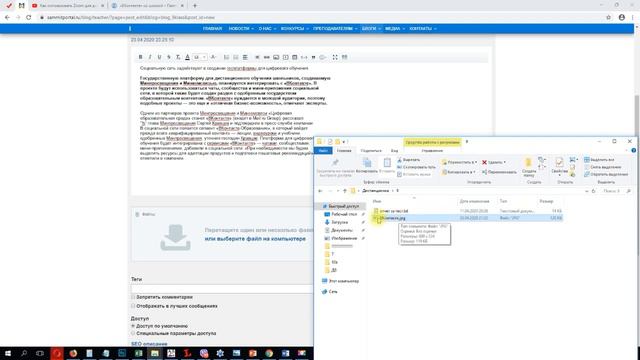This screenshot has height=360, width=640.
Task: Click Вырезать in Explorer ribbon
Action: (409, 160)
